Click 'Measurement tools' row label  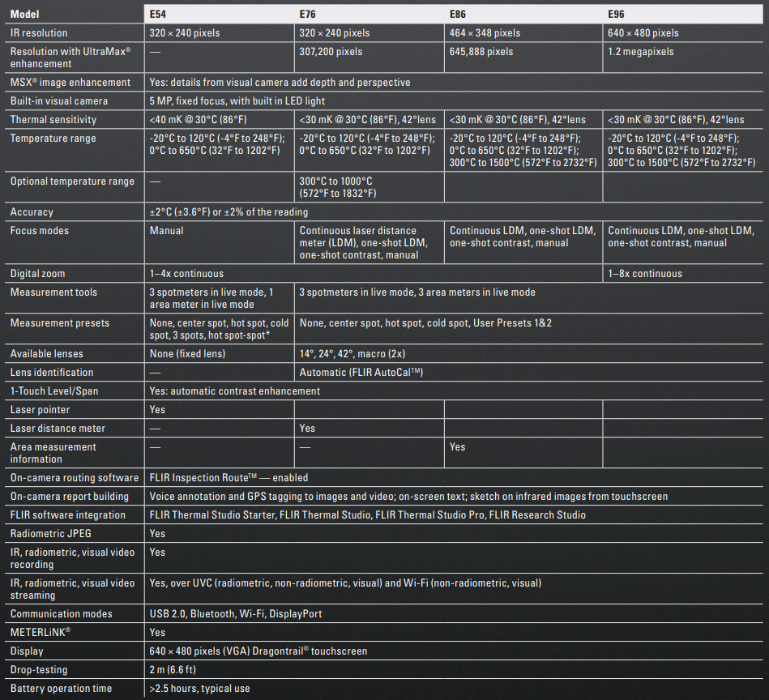click(x=53, y=292)
